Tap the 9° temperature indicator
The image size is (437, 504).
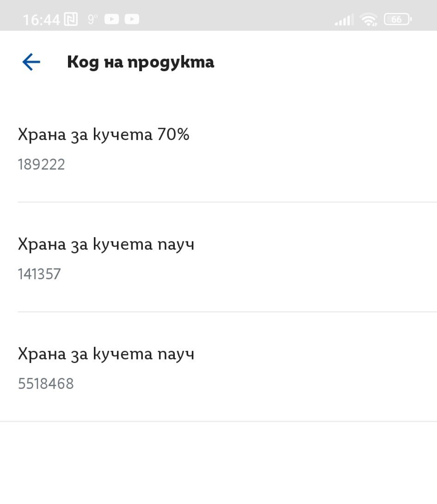pos(93,19)
